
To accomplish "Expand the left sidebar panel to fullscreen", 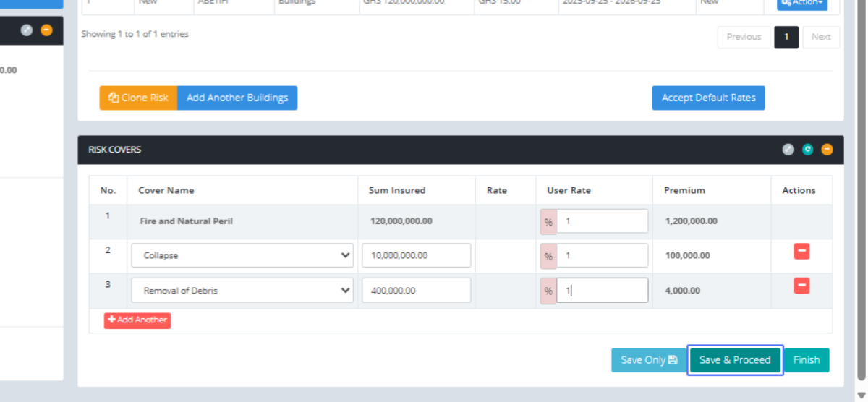I will pyautogui.click(x=27, y=30).
